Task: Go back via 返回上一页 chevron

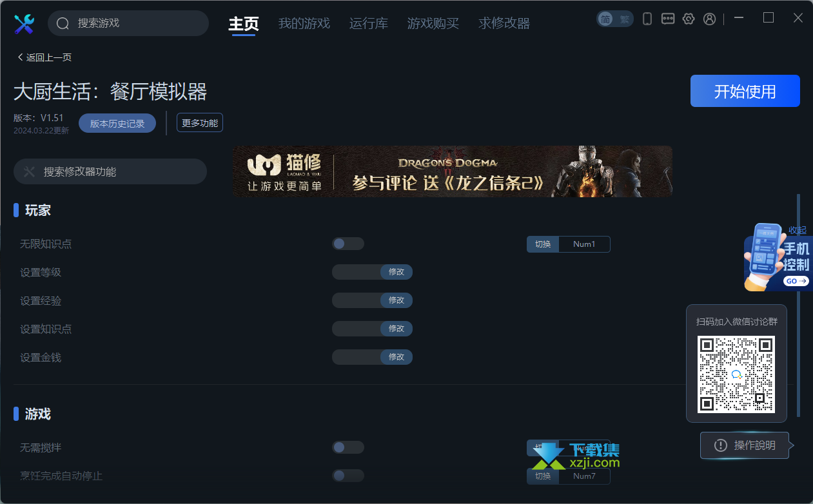Action: click(x=21, y=57)
